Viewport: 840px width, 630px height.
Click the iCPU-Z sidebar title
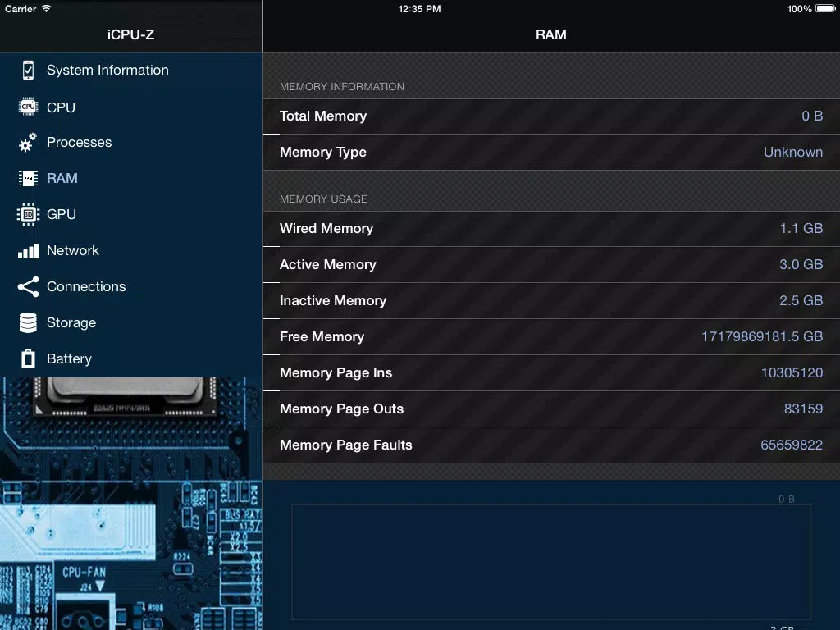point(130,34)
